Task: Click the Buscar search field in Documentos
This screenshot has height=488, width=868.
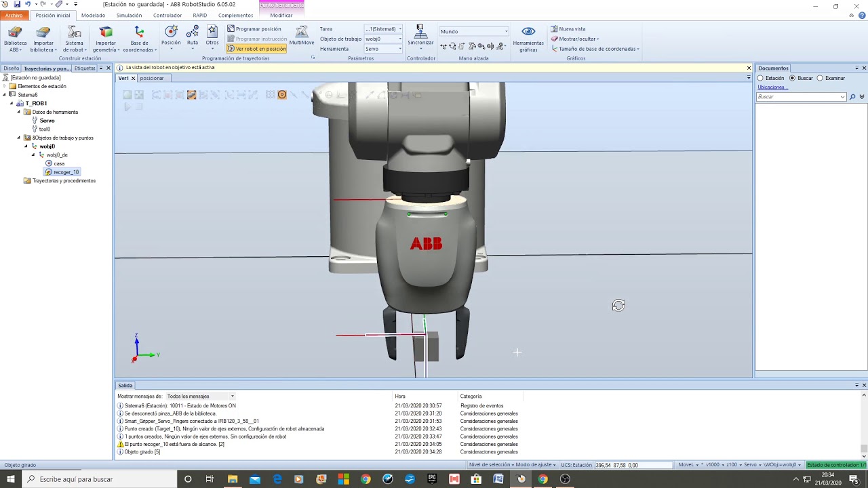Action: pyautogui.click(x=802, y=97)
